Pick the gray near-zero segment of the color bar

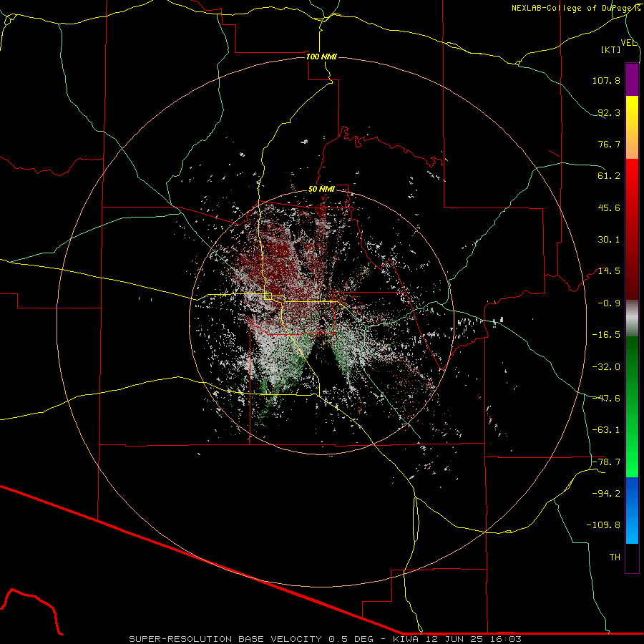[632, 318]
